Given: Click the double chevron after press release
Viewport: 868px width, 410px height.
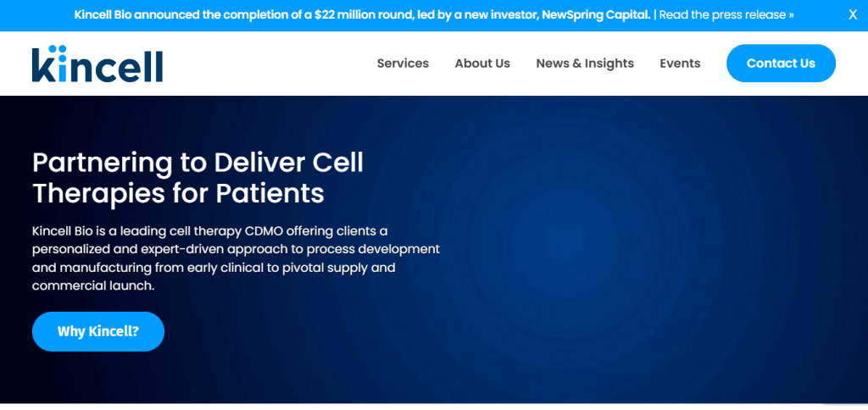Looking at the screenshot, I should tap(791, 15).
